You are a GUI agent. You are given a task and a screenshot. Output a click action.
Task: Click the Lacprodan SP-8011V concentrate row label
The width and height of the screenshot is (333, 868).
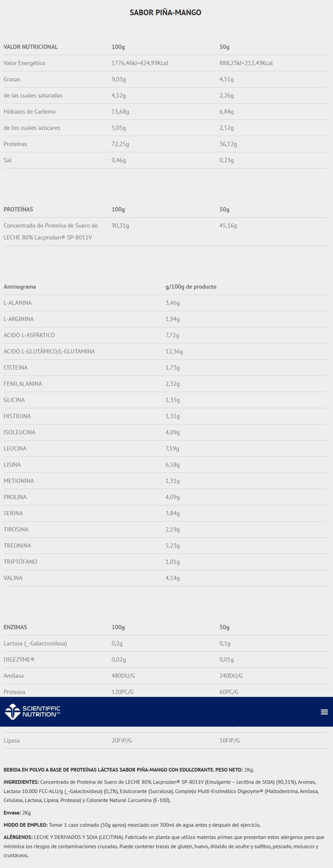(x=51, y=231)
